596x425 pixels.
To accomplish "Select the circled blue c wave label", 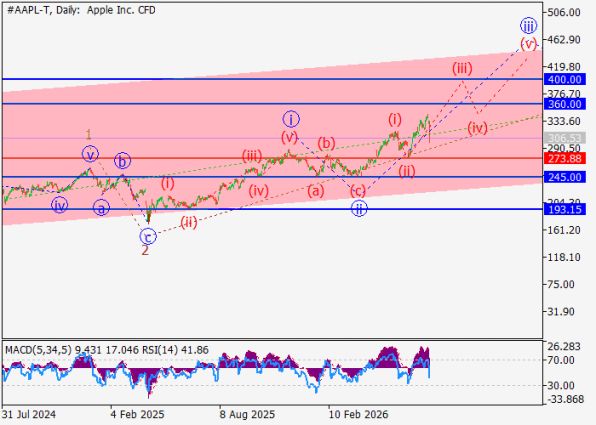I will [x=148, y=237].
